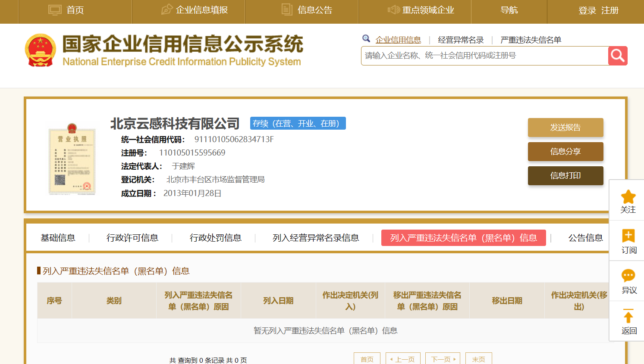This screenshot has width=644, height=364.
Task: Click the star 关注 icon
Action: [x=628, y=197]
